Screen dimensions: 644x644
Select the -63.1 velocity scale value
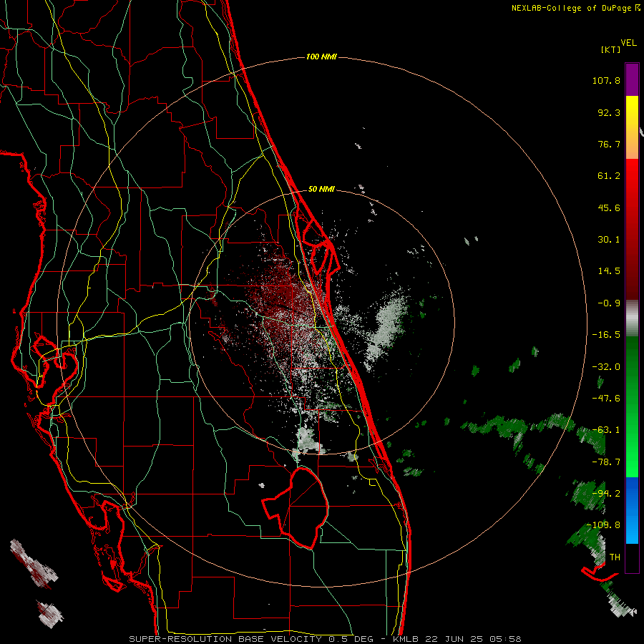coord(606,430)
